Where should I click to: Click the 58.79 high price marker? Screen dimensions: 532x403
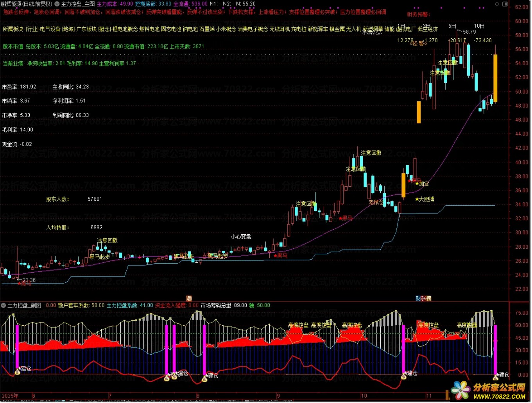pos(469,32)
